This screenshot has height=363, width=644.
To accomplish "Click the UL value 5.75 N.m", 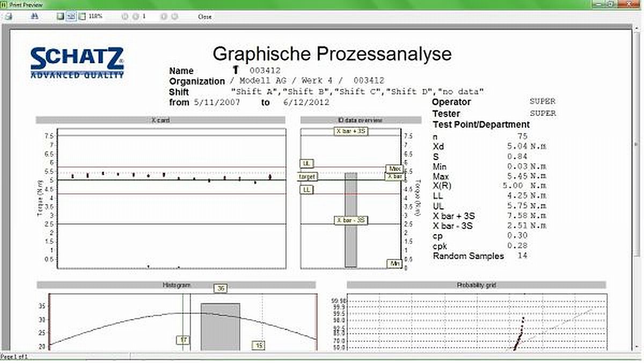I will [527, 206].
